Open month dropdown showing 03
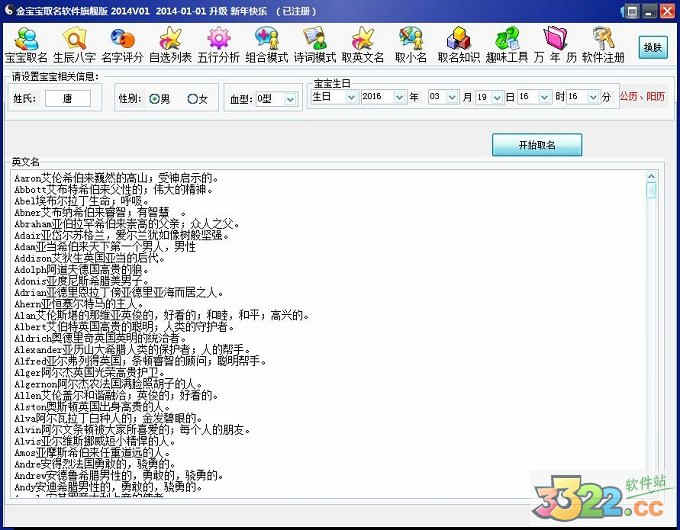 point(452,97)
